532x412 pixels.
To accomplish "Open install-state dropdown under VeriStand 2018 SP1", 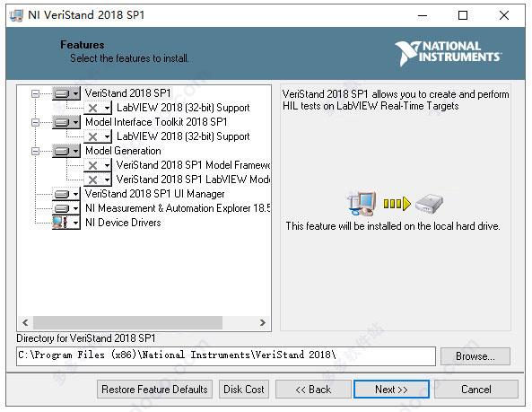I will coord(98,108).
